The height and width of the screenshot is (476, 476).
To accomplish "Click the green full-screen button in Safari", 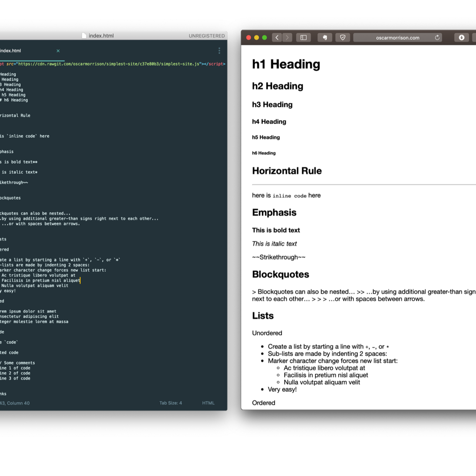I will (264, 37).
